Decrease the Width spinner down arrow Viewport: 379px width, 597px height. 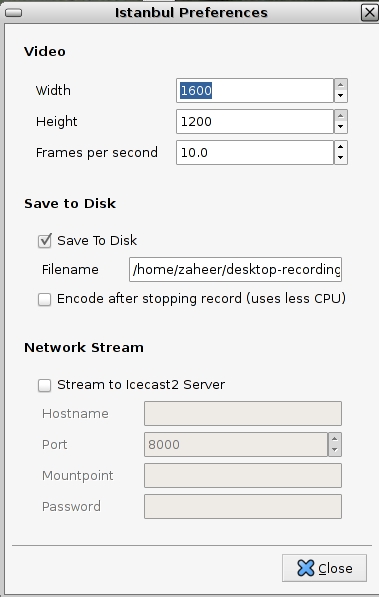click(341, 96)
